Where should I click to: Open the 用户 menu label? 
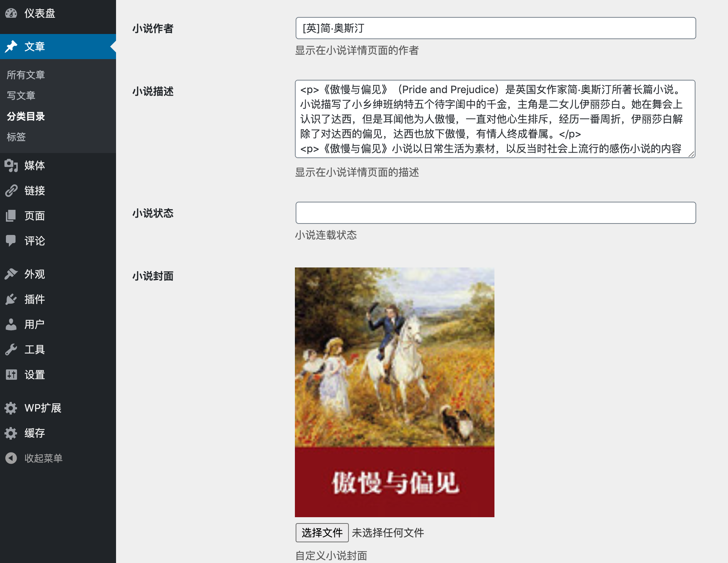35,324
